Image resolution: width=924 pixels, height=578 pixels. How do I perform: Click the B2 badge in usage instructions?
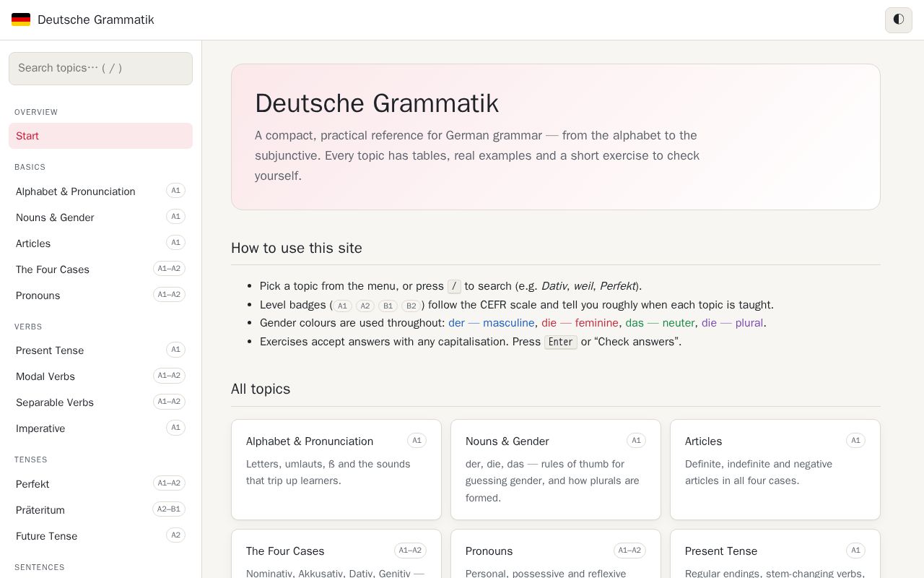[411, 306]
